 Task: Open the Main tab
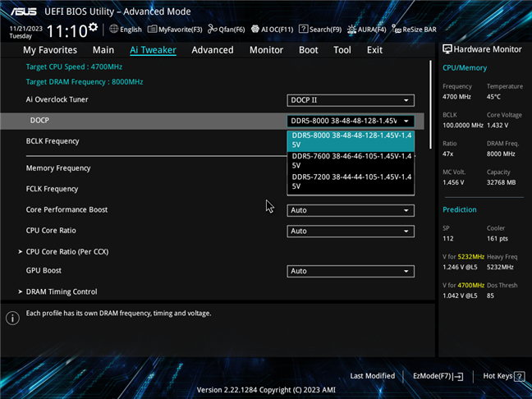pyautogui.click(x=103, y=50)
